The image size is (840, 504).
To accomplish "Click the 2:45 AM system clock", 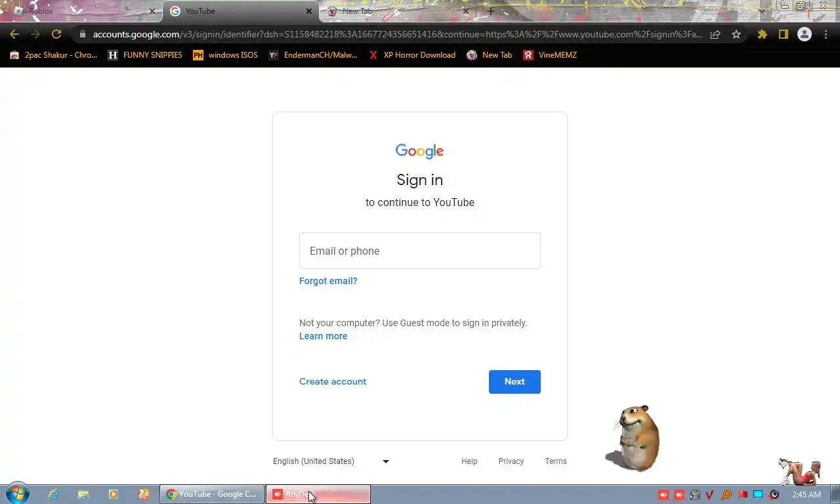I will (x=807, y=495).
